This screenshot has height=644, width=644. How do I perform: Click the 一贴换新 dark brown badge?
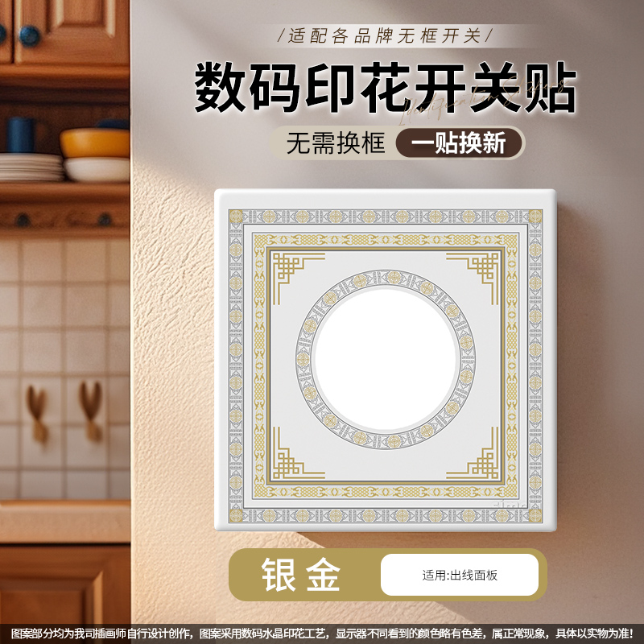(459, 143)
